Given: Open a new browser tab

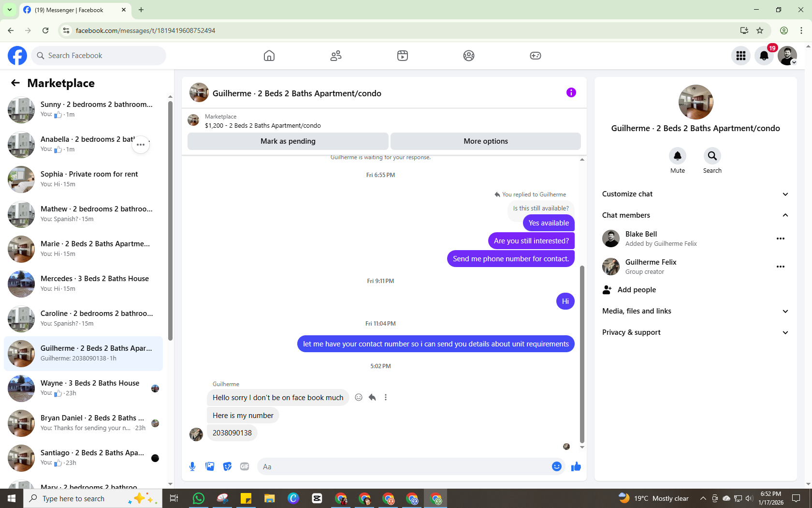Looking at the screenshot, I should pyautogui.click(x=141, y=10).
